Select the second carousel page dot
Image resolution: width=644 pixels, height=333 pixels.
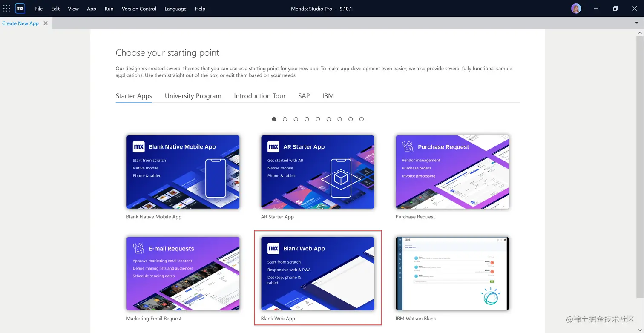click(x=285, y=119)
